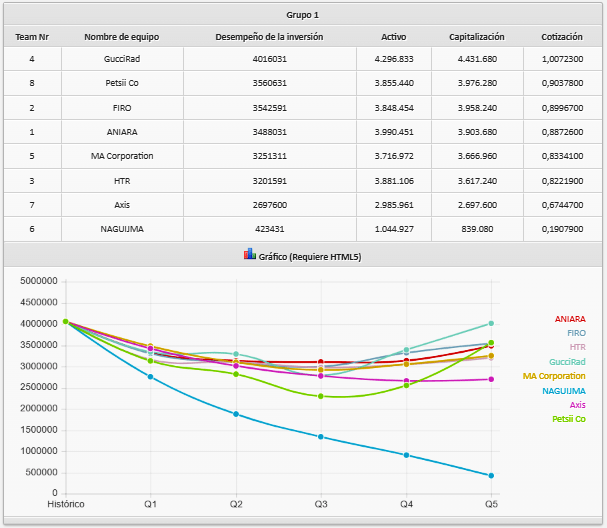This screenshot has width=607, height=528.
Task: Select the FIRO team name cell
Action: (x=122, y=108)
